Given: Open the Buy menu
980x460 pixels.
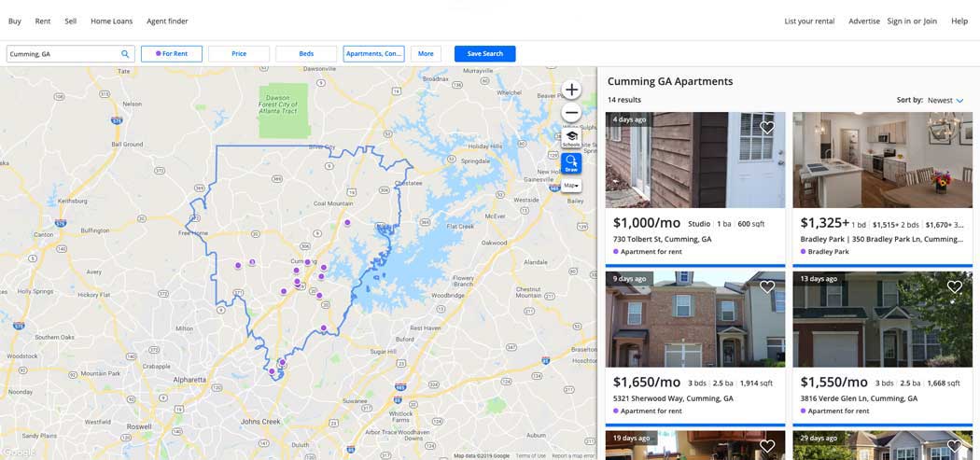Looking at the screenshot, I should 14,21.
